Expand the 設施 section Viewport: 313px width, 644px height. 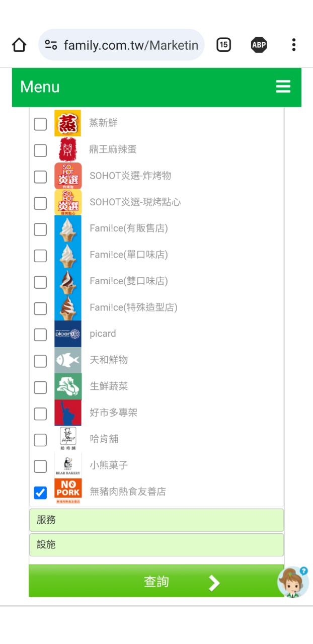click(x=156, y=544)
